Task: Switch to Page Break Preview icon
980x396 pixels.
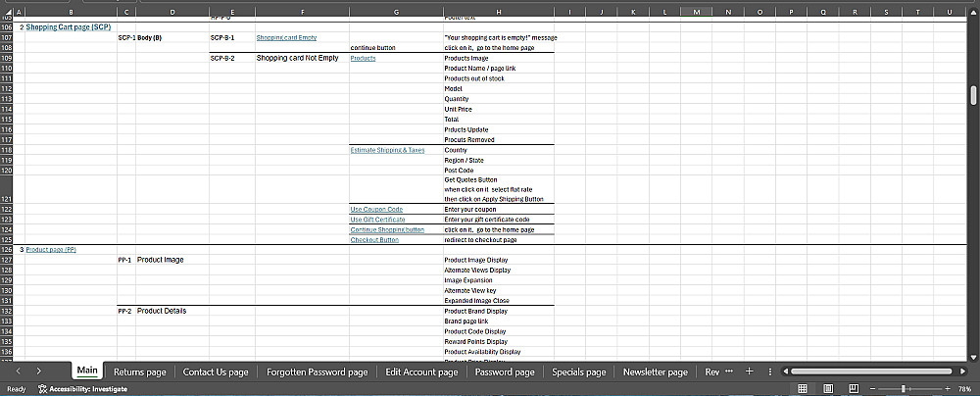Action: tap(854, 389)
